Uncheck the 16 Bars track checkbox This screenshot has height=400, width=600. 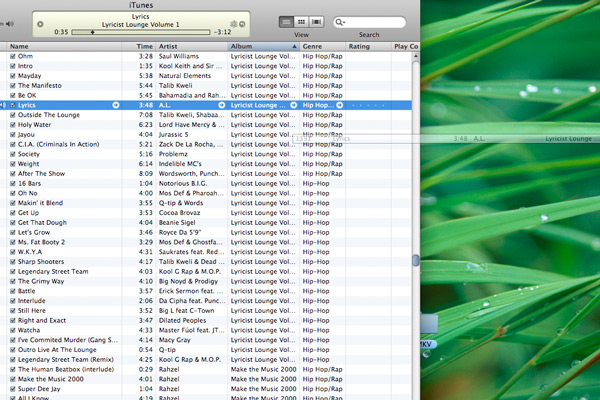coord(13,183)
